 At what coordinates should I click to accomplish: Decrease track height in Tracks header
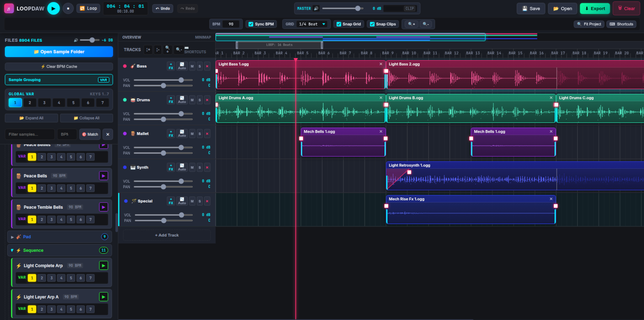click(158, 50)
